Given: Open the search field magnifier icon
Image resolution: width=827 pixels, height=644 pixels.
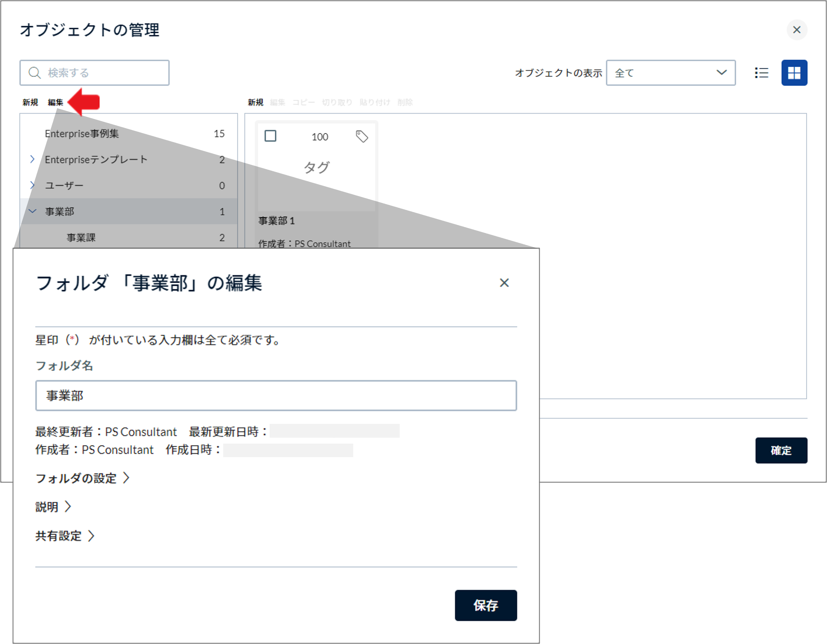Looking at the screenshot, I should (x=34, y=72).
